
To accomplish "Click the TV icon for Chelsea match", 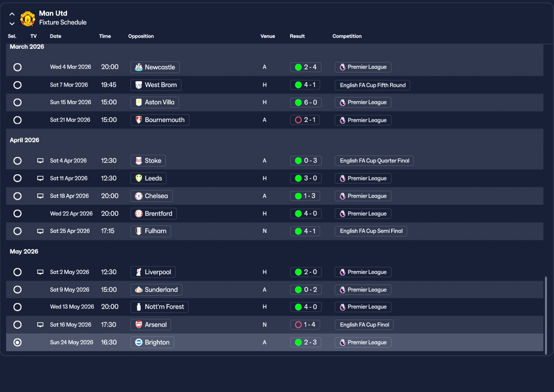I will pyautogui.click(x=40, y=196).
